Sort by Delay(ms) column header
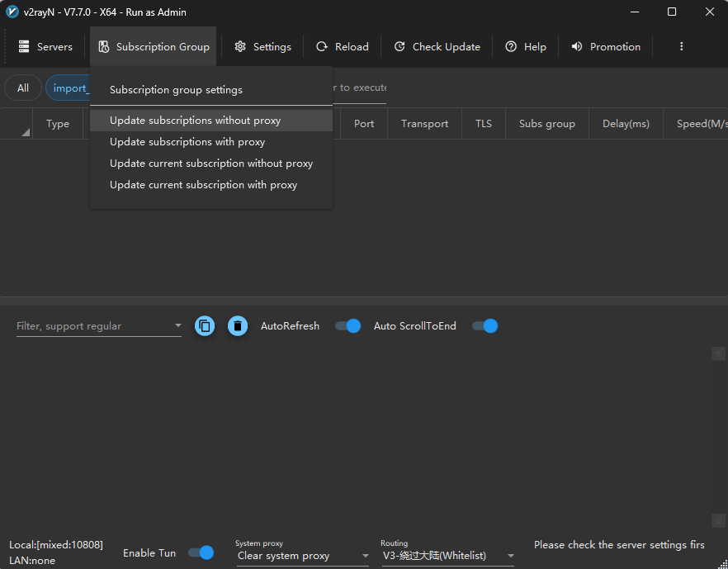Viewport: 728px width, 569px height. (626, 124)
